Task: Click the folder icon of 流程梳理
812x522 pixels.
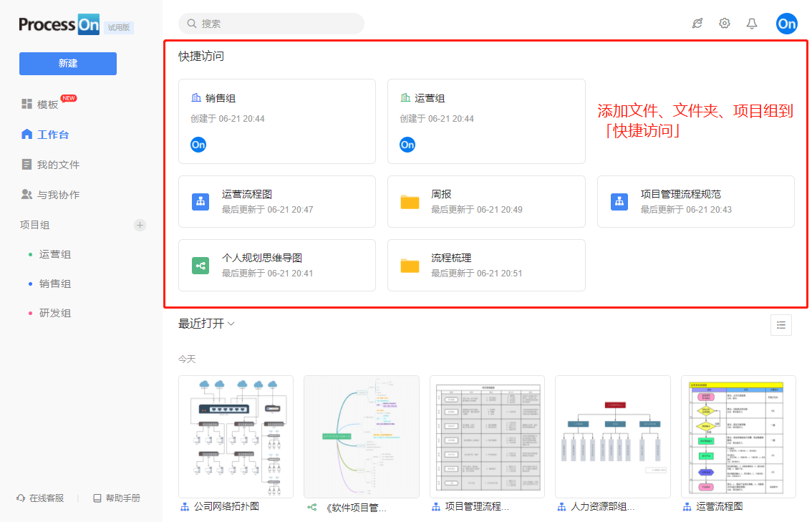Action: [x=410, y=266]
